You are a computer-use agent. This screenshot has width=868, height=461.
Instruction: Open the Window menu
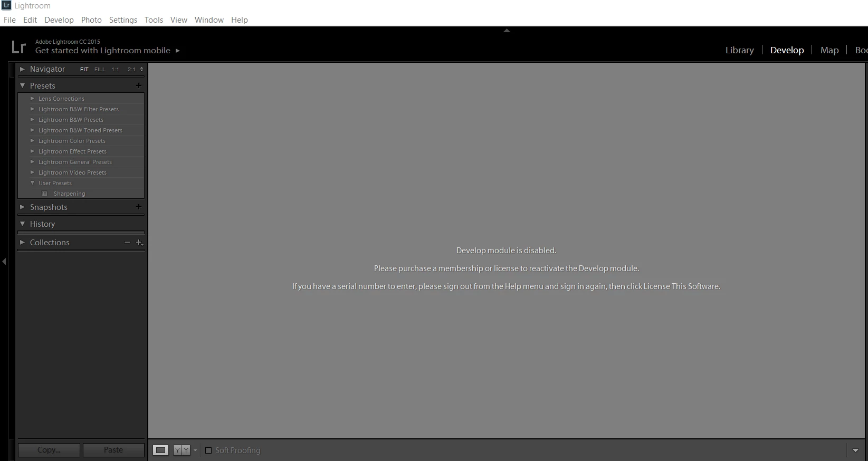(x=209, y=20)
